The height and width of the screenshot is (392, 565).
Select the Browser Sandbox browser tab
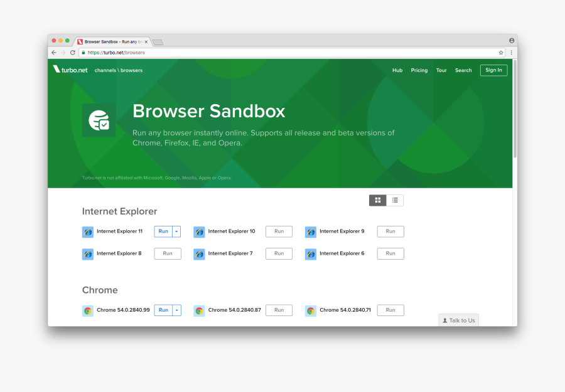tap(113, 42)
